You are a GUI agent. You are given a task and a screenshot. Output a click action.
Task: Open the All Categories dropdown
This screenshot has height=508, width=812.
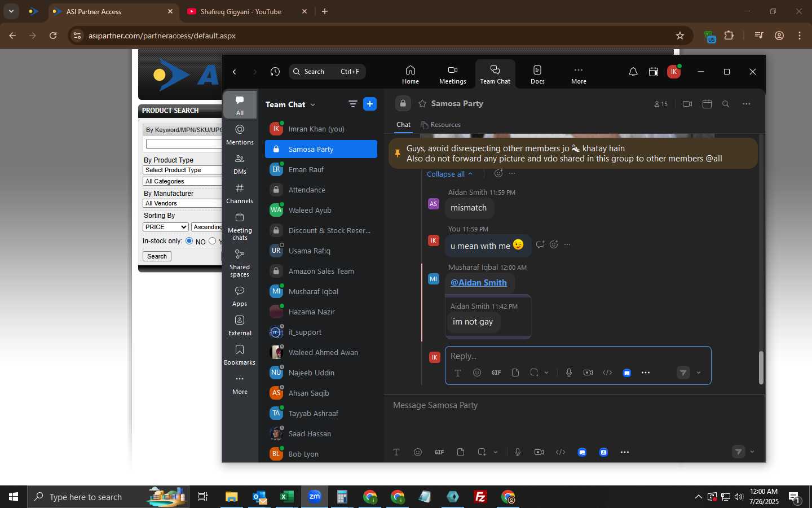[182, 181]
